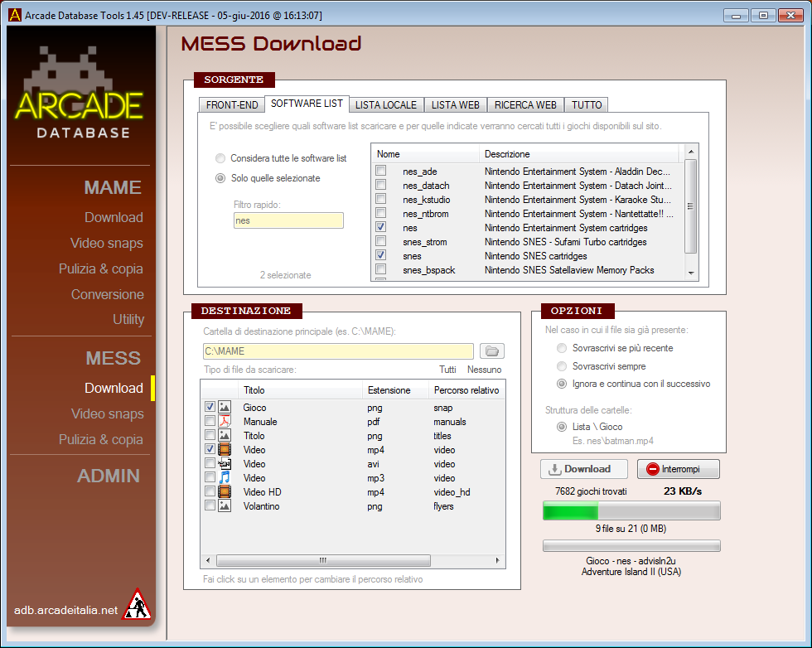Click the PDF icon in the Manuale row
Viewport: 812px width, 648px height.
pyautogui.click(x=225, y=422)
